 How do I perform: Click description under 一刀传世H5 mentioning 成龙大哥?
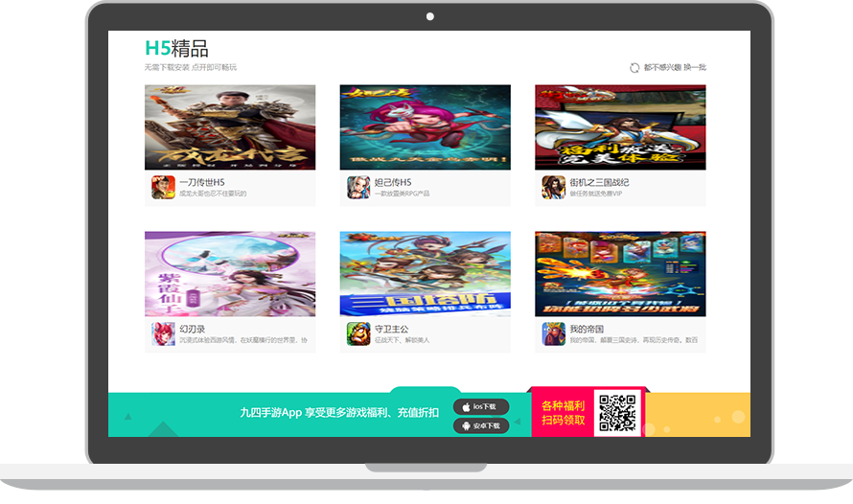(x=213, y=194)
